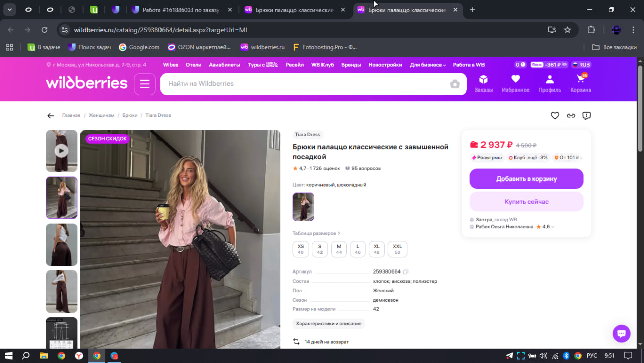
Task: Open the Корзина shopping cart
Action: coord(581,83)
